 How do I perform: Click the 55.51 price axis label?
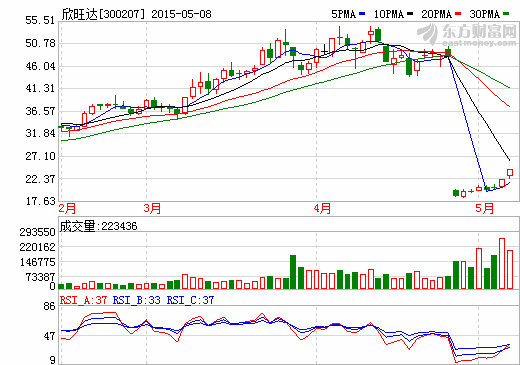(x=40, y=20)
